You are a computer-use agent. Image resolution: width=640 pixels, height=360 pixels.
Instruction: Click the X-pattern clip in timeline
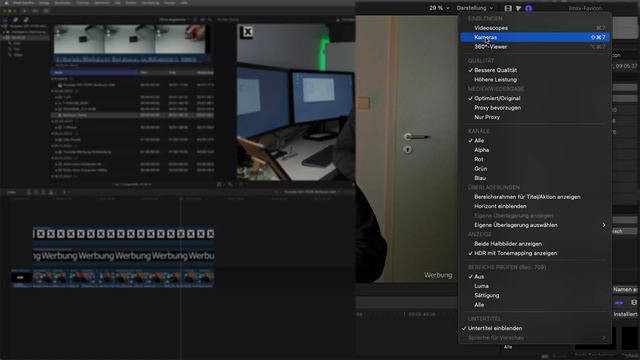pyautogui.click(x=124, y=234)
